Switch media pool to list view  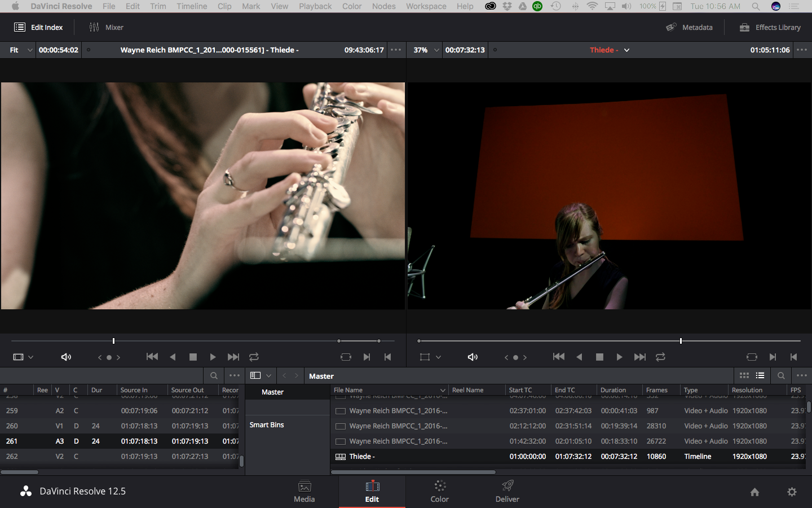click(760, 375)
